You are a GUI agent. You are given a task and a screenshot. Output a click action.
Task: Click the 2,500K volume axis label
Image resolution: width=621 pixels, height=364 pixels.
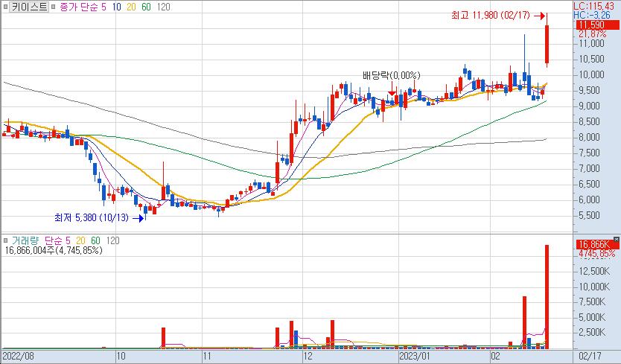[x=592, y=332]
